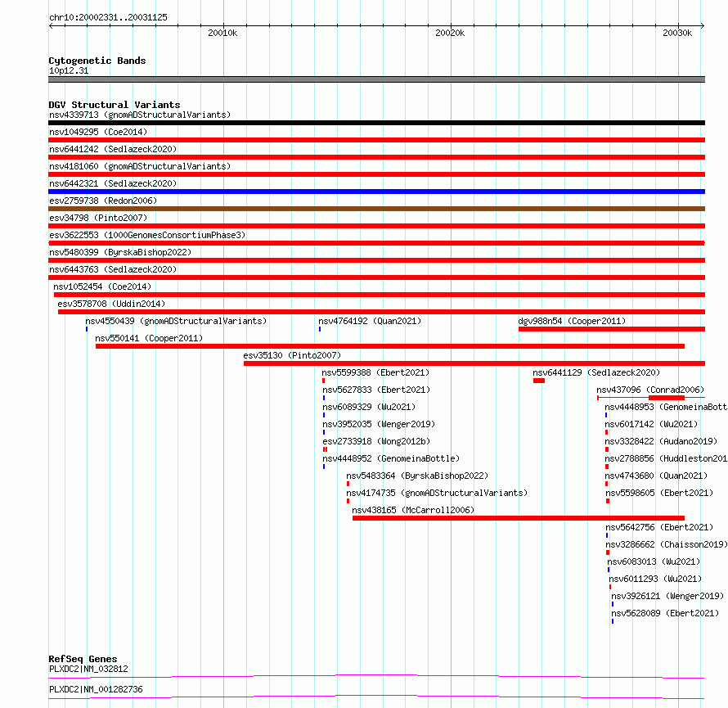Click the 20020k ruler tick label
The height and width of the screenshot is (708, 728).
pyautogui.click(x=450, y=33)
